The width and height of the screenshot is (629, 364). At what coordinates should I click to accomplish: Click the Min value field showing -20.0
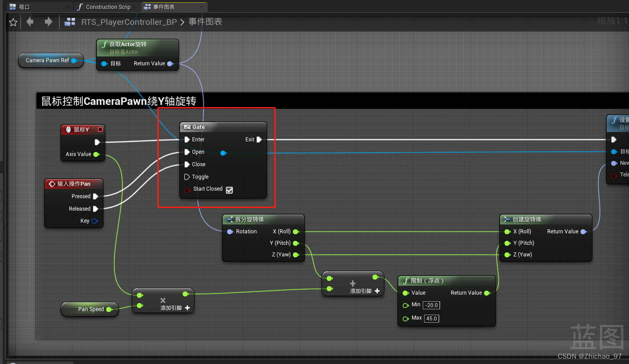pyautogui.click(x=431, y=305)
